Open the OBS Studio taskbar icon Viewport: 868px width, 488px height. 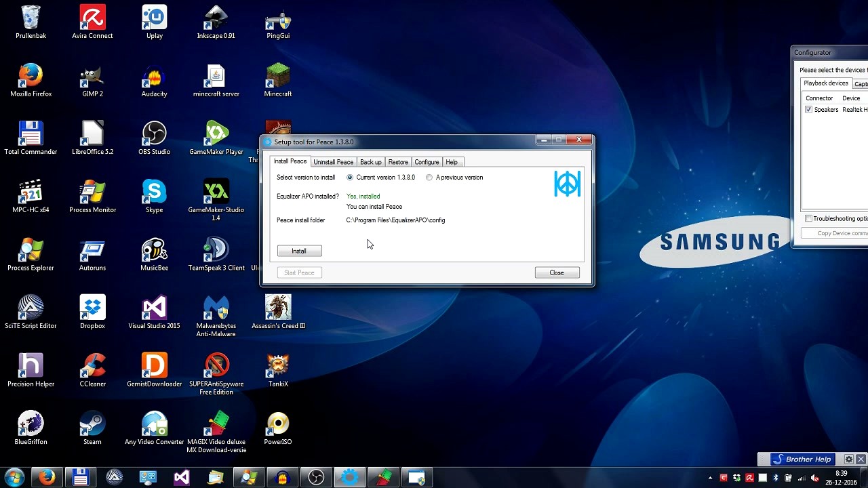click(x=316, y=477)
